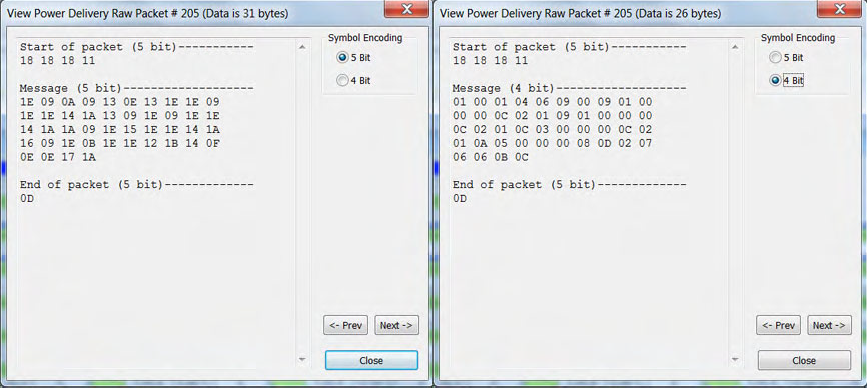Close left dialog with red X icon
Viewport: 867px width, 388px height.
[406, 9]
